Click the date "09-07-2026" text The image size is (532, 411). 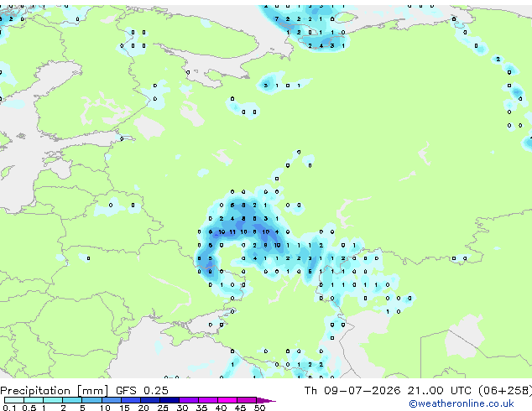362,391
